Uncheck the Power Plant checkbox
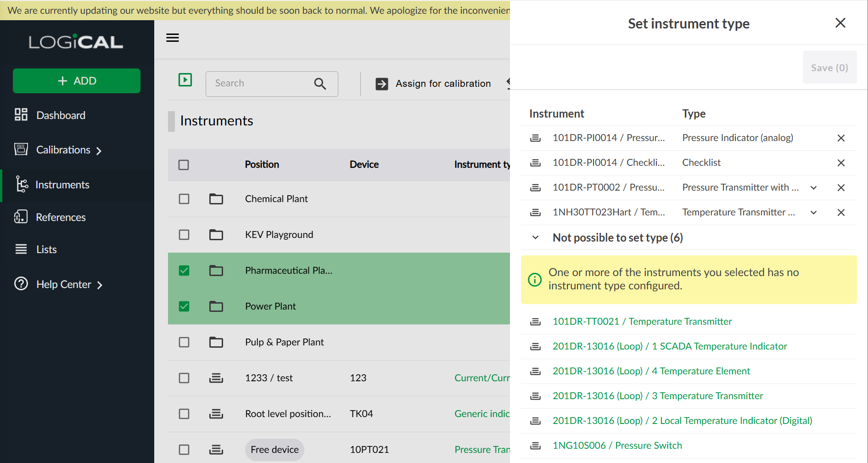The height and width of the screenshot is (463, 868). coord(184,306)
